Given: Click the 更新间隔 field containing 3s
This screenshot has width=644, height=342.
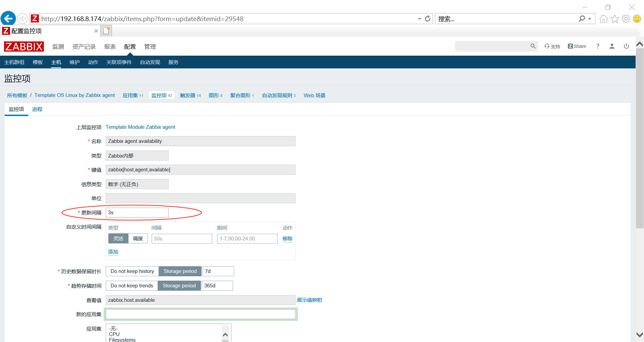Looking at the screenshot, I should (x=137, y=213).
